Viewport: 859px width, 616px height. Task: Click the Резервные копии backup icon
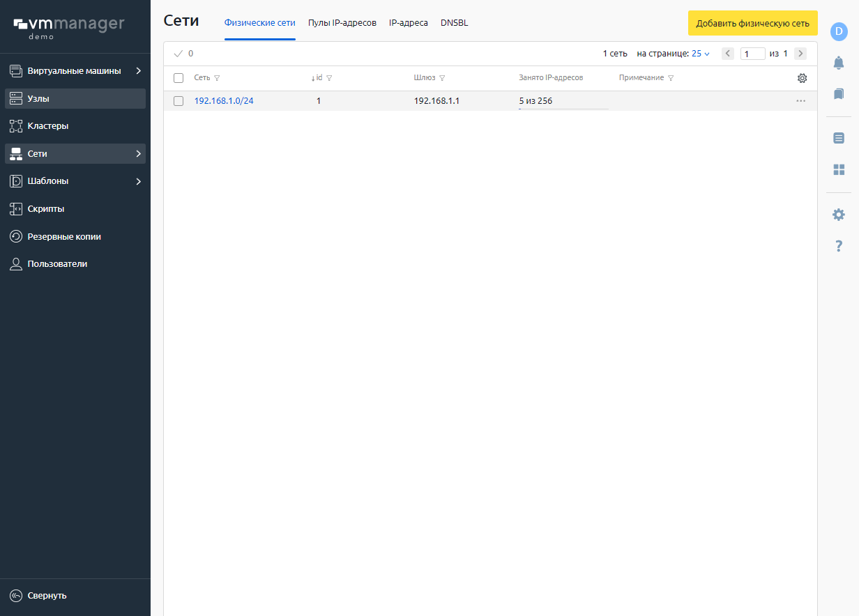[16, 236]
